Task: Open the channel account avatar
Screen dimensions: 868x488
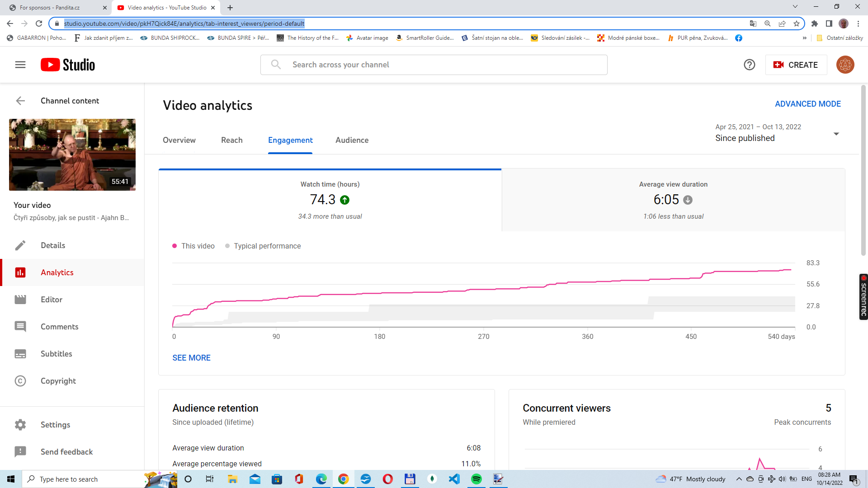Action: click(844, 65)
